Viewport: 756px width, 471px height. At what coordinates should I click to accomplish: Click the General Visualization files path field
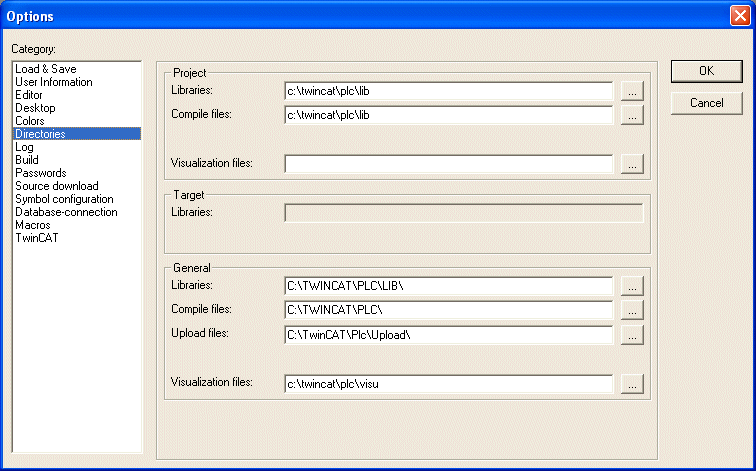tap(448, 384)
